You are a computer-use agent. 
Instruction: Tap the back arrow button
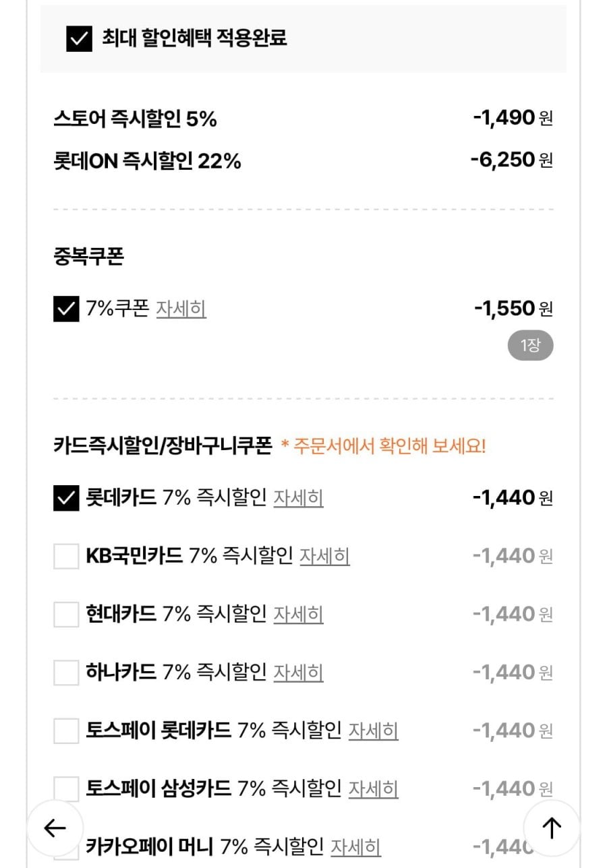[x=55, y=828]
